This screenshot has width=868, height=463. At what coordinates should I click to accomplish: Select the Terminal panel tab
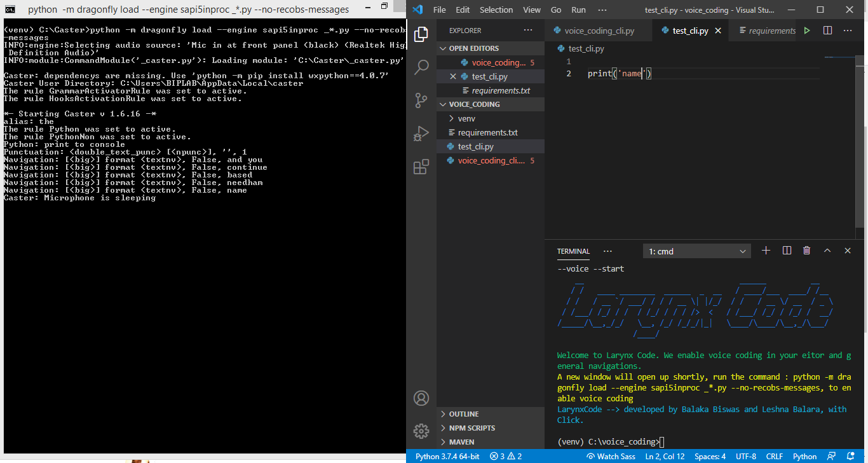click(x=573, y=251)
